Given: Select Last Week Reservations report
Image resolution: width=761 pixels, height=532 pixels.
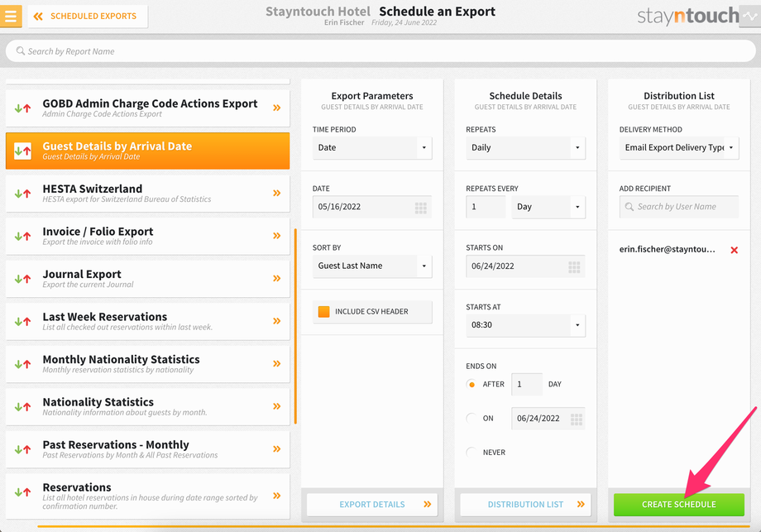Looking at the screenshot, I should pyautogui.click(x=147, y=321).
